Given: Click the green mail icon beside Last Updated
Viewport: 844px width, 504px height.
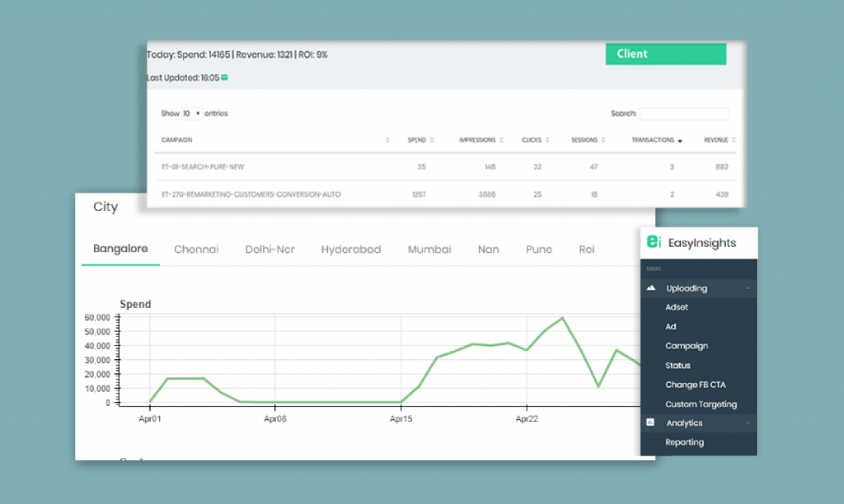Looking at the screenshot, I should [x=224, y=77].
